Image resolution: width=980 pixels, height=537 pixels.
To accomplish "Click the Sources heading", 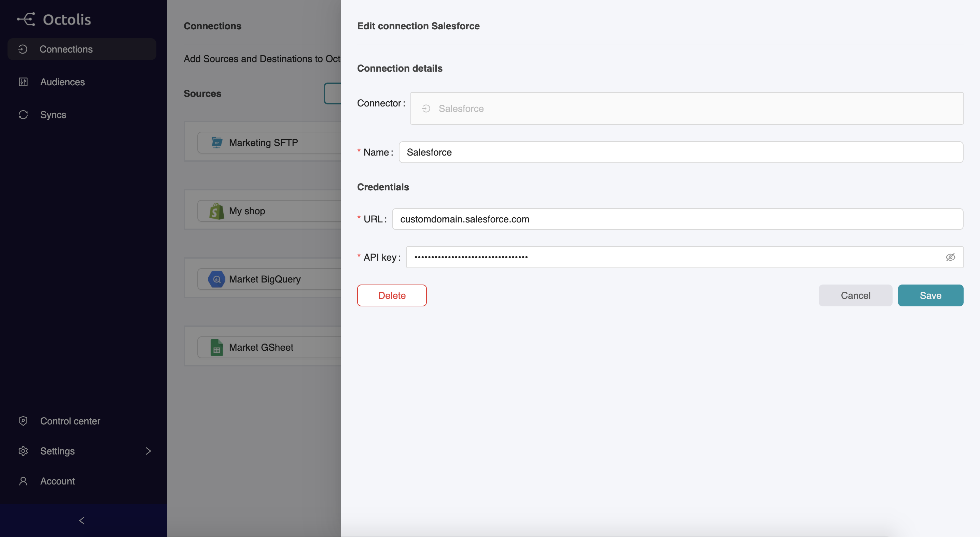I will tap(202, 93).
